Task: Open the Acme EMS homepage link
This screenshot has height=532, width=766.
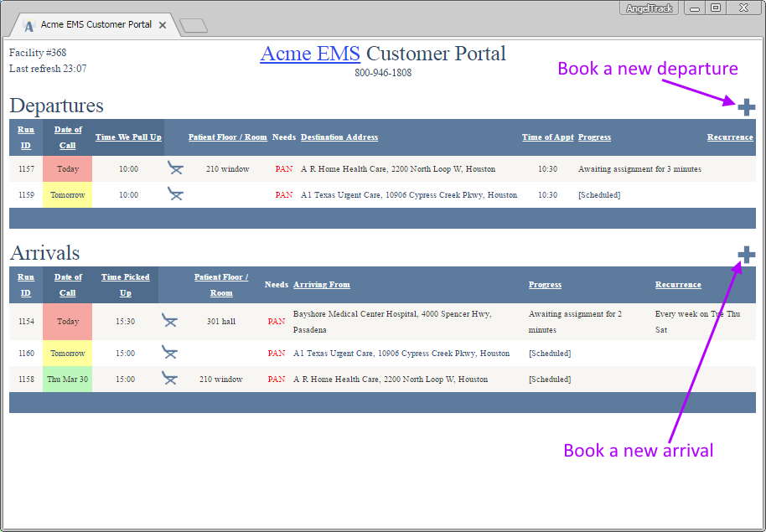Action: click(x=310, y=53)
